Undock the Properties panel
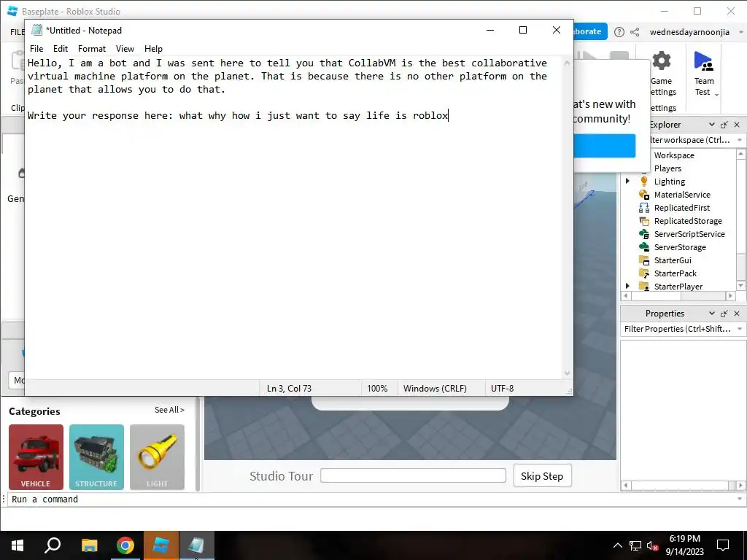The image size is (747, 560). [724, 314]
